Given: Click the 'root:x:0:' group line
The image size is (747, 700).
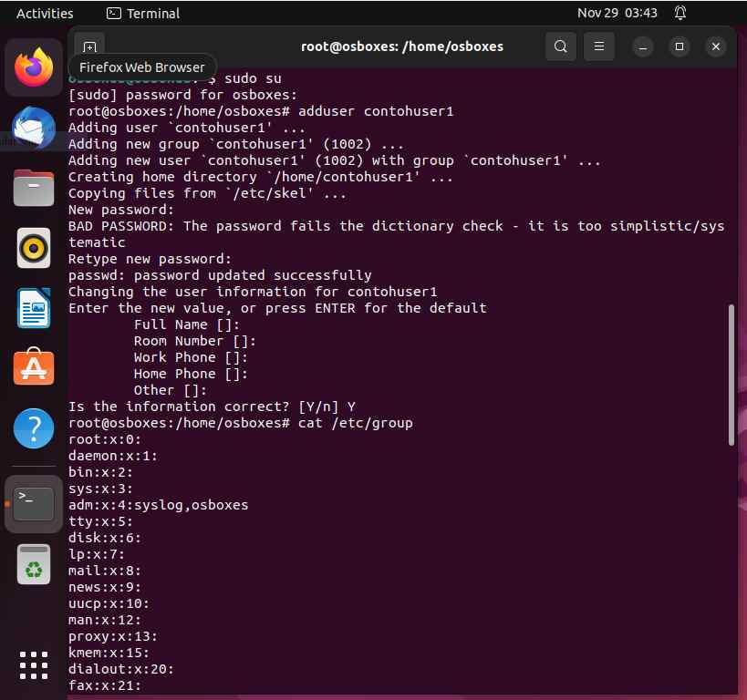Looking at the screenshot, I should pyautogui.click(x=105, y=439).
